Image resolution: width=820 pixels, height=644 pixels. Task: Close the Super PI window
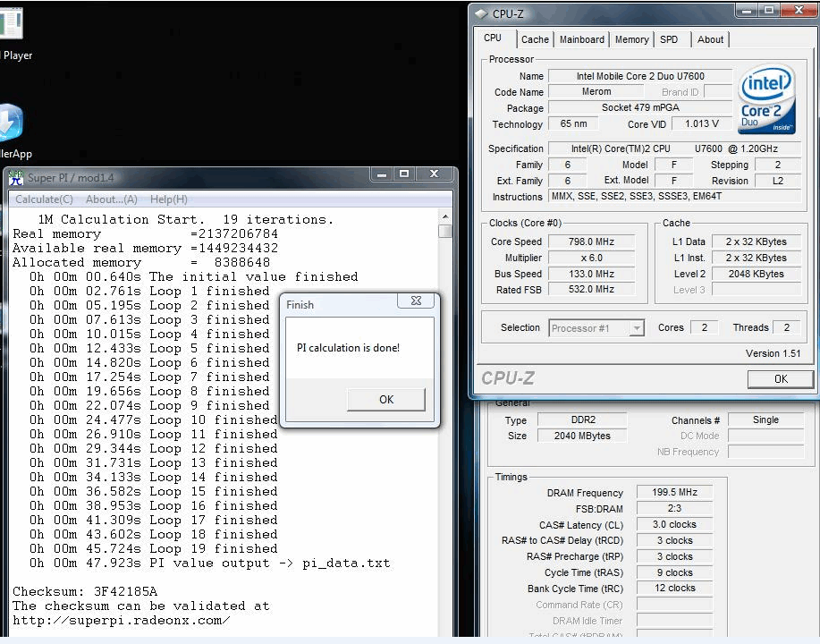[434, 174]
